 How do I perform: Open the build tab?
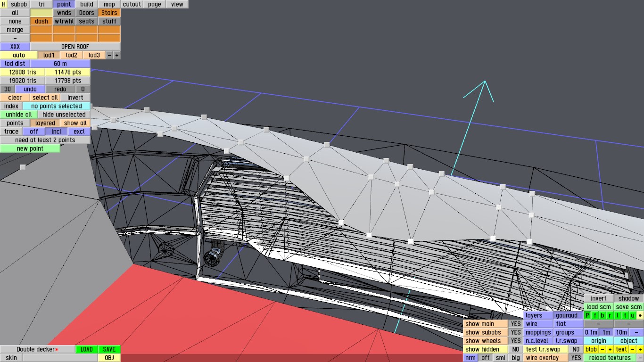(x=87, y=4)
